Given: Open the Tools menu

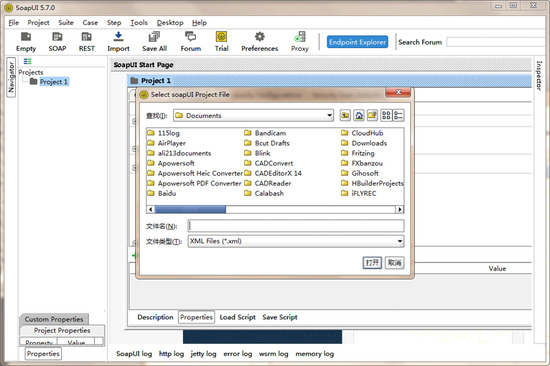Looking at the screenshot, I should pyautogui.click(x=139, y=22).
